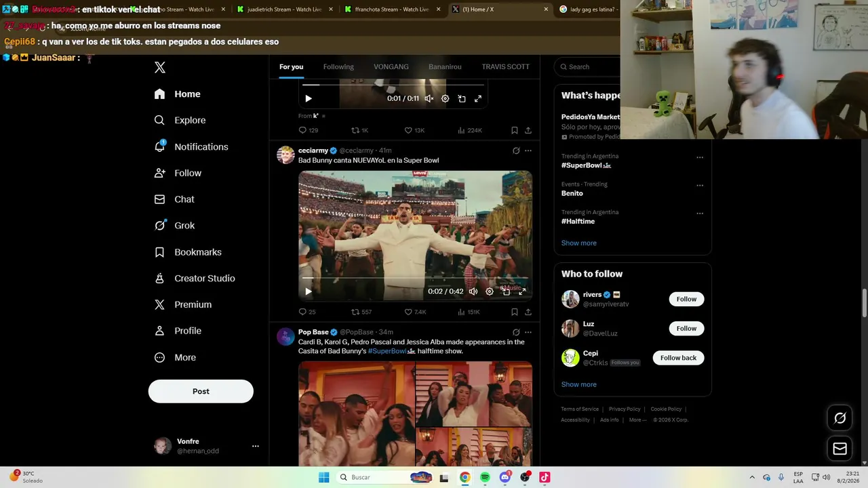Follow rivers @samyriveratv
This screenshot has width=868, height=488.
pyautogui.click(x=686, y=299)
